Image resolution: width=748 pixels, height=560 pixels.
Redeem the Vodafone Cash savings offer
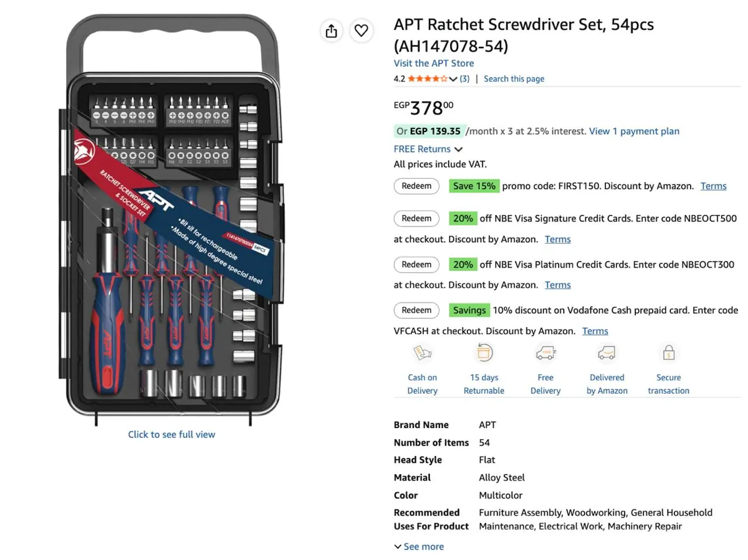point(416,310)
